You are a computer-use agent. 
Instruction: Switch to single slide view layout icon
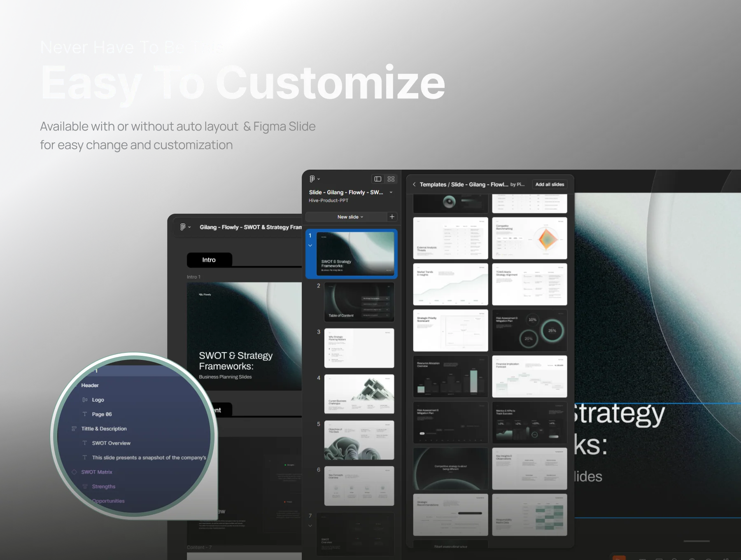point(377,179)
